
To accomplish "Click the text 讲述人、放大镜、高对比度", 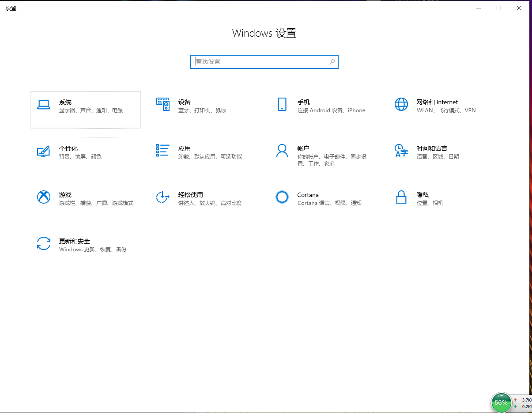I will pyautogui.click(x=210, y=203).
